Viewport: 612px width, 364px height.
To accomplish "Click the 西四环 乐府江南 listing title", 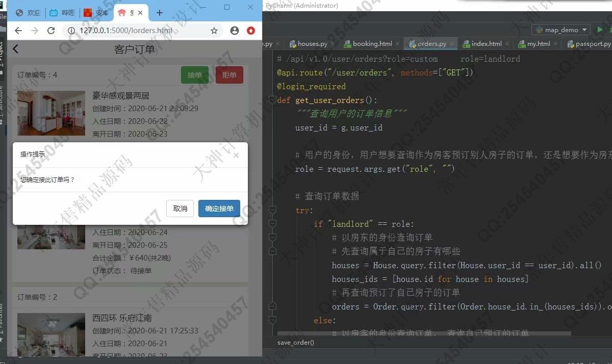I will point(122,318).
